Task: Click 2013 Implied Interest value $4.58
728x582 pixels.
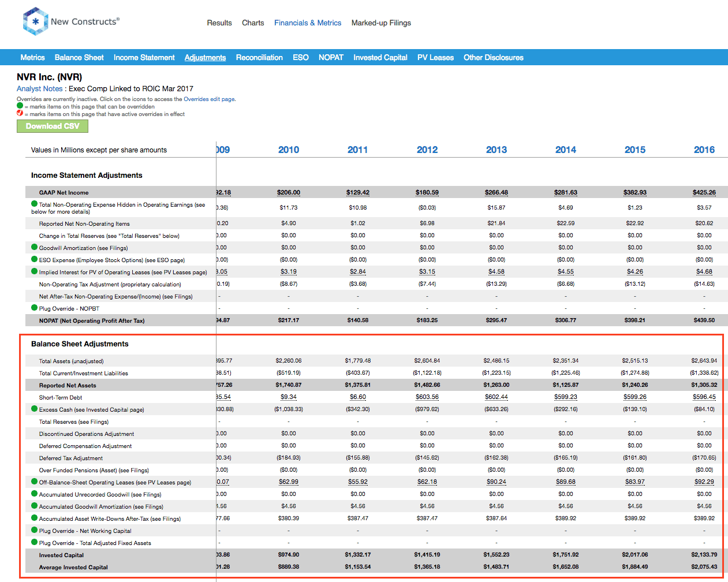Action: tap(496, 272)
